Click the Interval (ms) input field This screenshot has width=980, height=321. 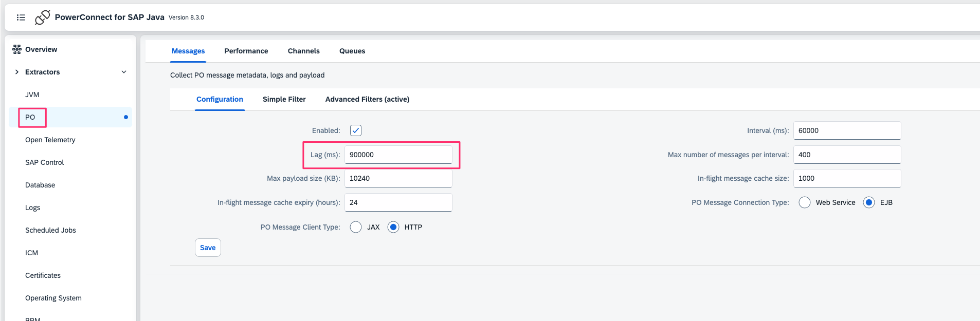(847, 130)
